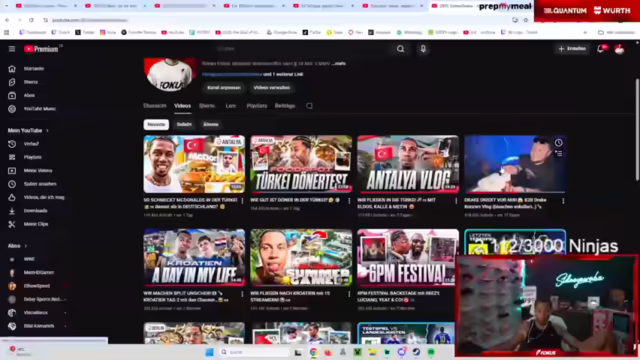The image size is (640, 360).
Task: Open the channel link in description
Action: pyautogui.click(x=231, y=74)
